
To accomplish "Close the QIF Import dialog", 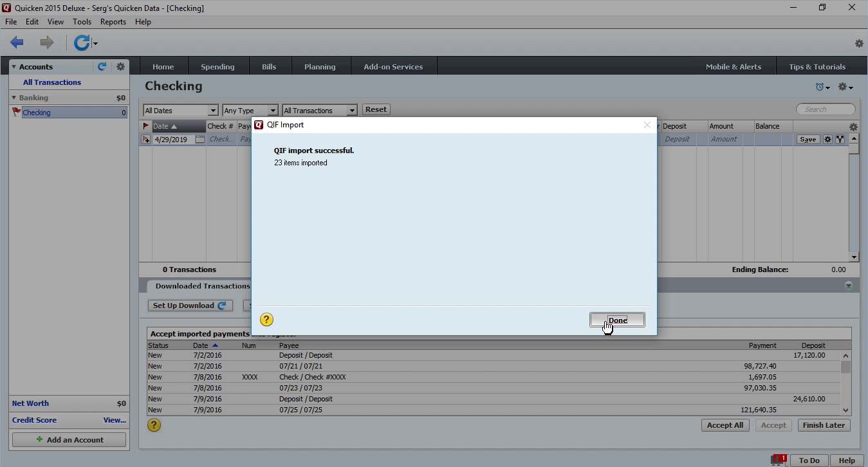I will pos(647,125).
